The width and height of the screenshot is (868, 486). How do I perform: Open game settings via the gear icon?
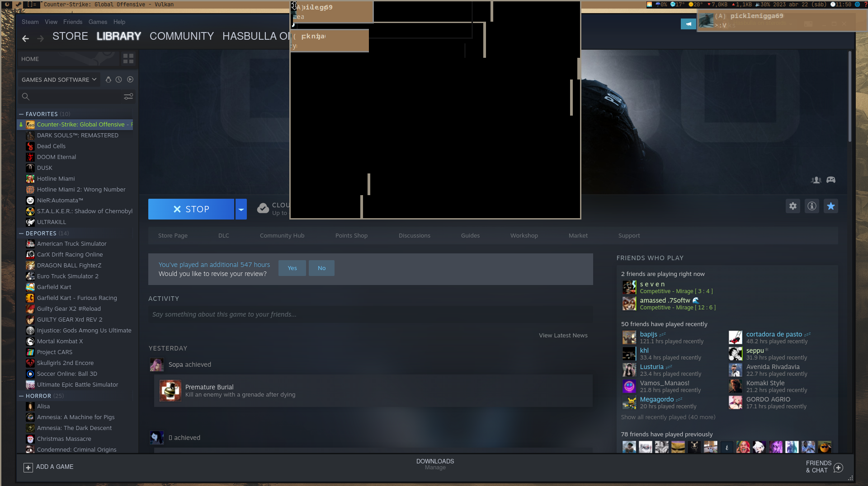pos(793,206)
